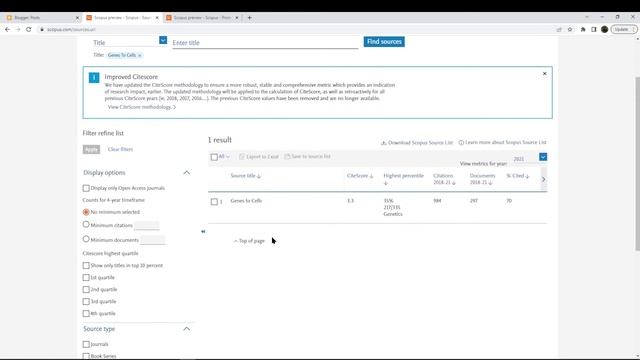Click the Minimum citations number field
The width and height of the screenshot is (640, 360).
pos(147,225)
